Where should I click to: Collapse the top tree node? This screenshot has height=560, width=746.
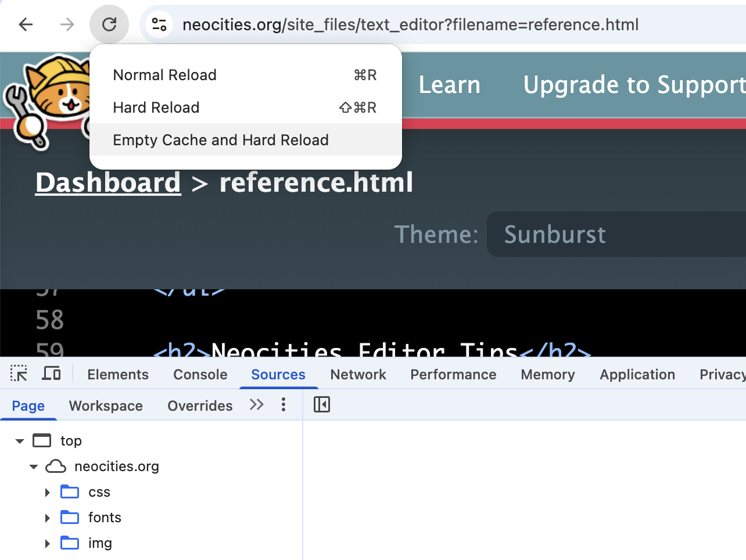[x=20, y=441]
